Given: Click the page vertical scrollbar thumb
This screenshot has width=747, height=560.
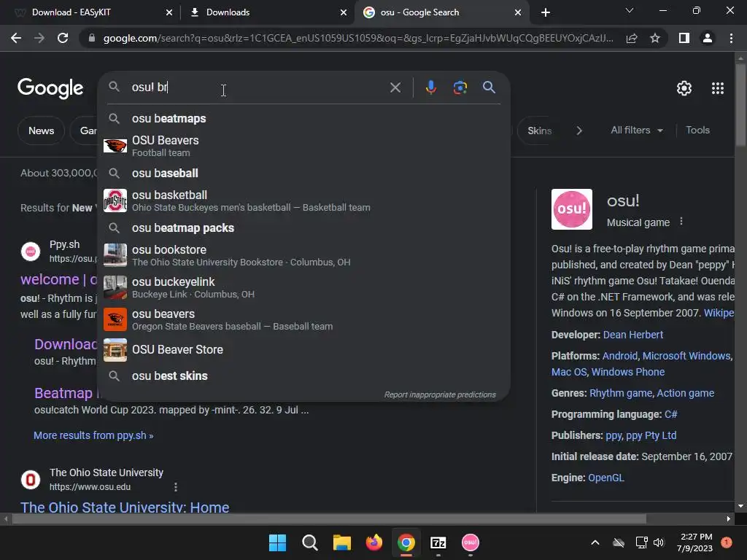Looking at the screenshot, I should (x=740, y=105).
